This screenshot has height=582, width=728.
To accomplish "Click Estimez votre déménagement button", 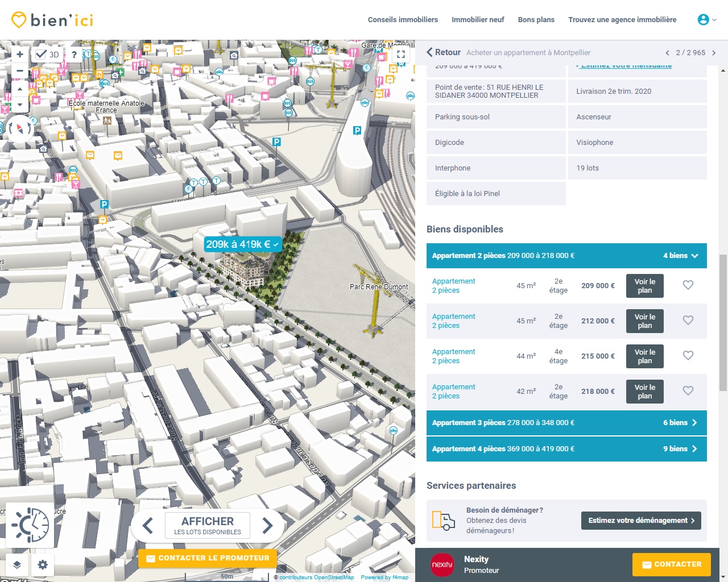I will tap(641, 521).
